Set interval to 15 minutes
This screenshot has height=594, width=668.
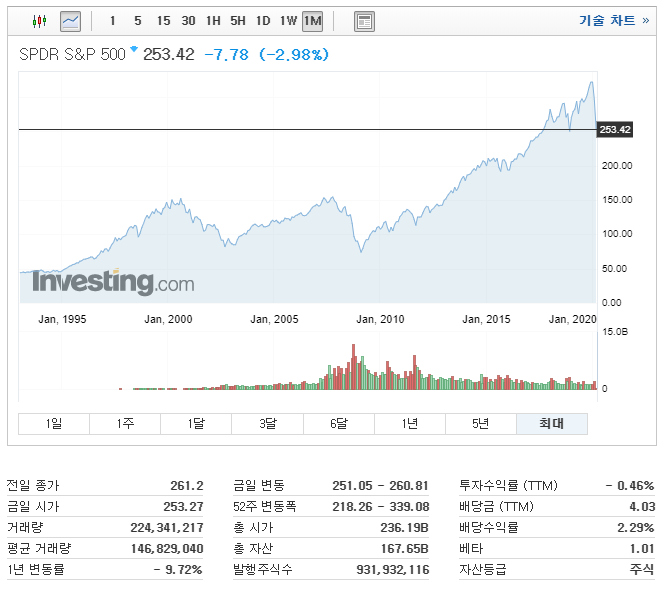[x=163, y=20]
